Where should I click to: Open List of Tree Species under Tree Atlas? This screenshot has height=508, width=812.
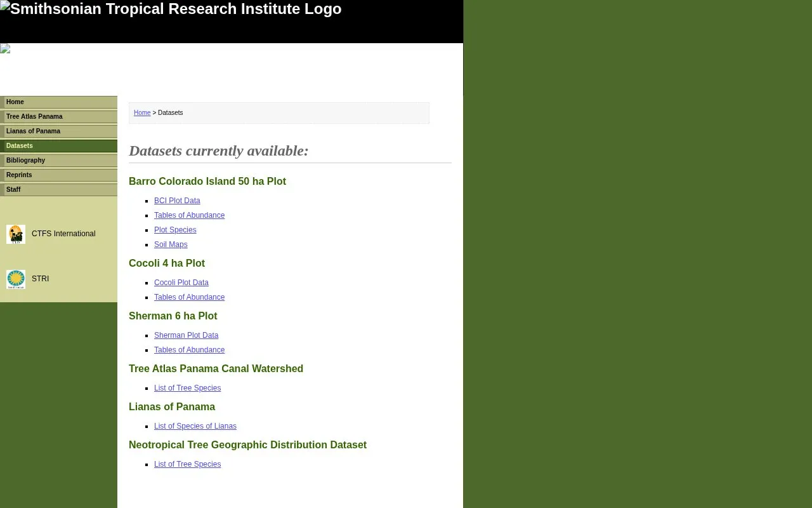click(x=187, y=388)
